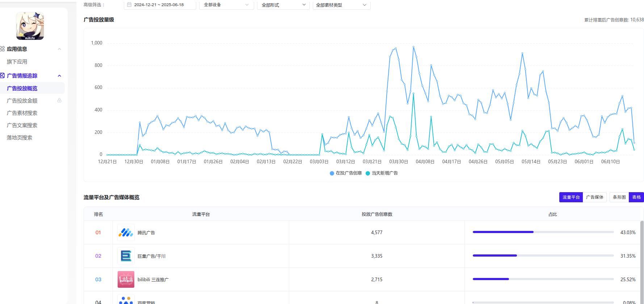
Task: Open 落地页搜索 from sidebar menu
Action: pos(20,138)
